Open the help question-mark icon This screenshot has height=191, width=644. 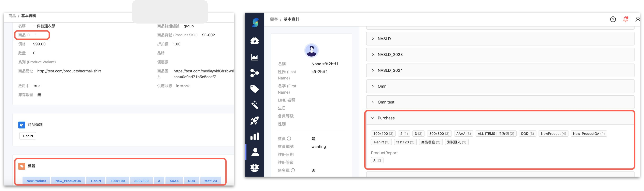click(613, 19)
